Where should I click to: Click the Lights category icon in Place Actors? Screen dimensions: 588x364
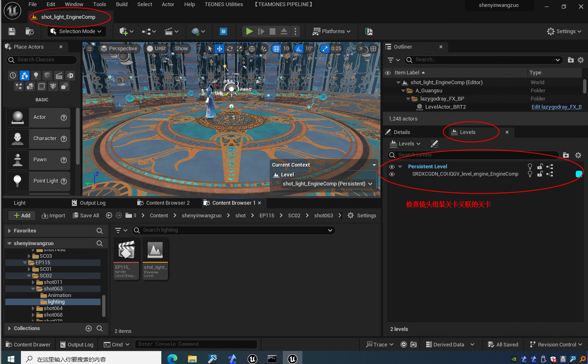36,76
